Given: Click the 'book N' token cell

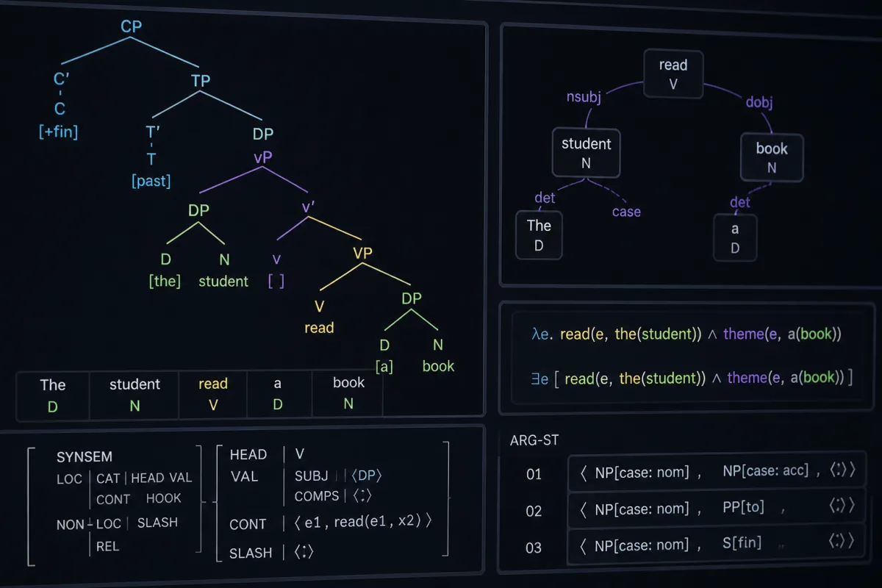Looking at the screenshot, I should [x=348, y=395].
